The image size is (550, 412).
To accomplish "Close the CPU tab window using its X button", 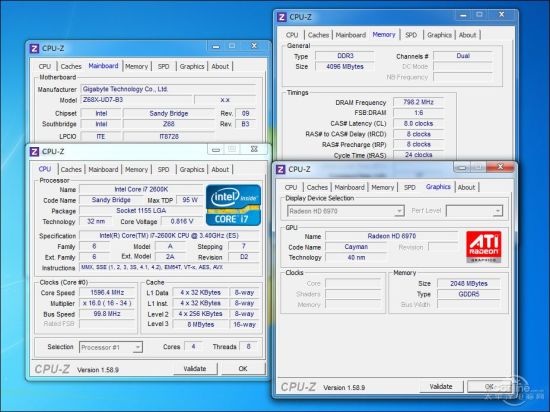I will pyautogui.click(x=254, y=149).
